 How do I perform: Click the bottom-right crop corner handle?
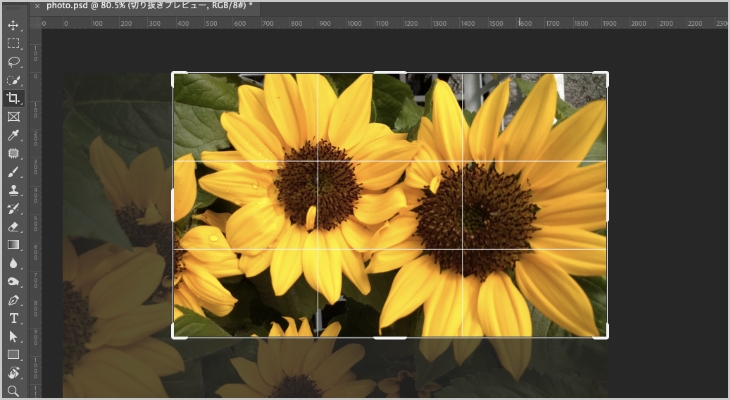coord(607,337)
